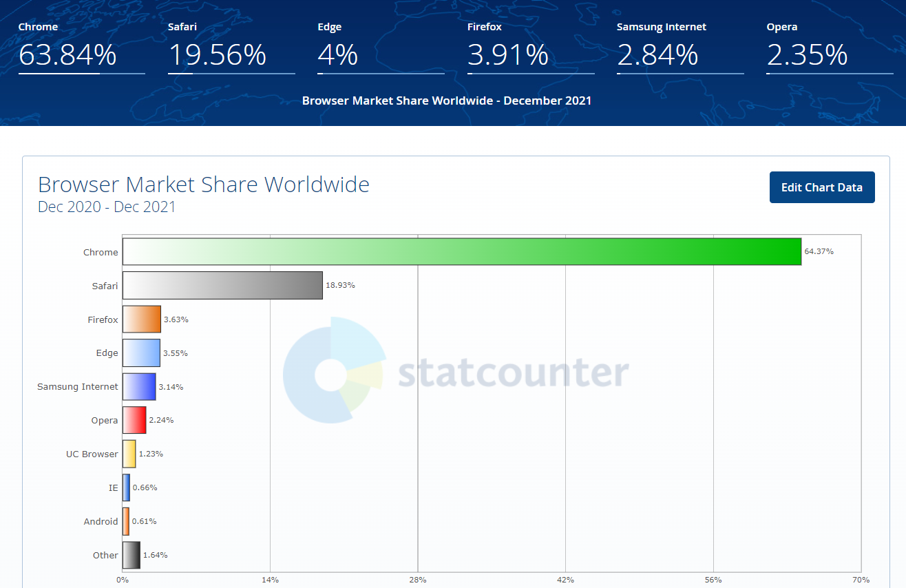Click the Edge axis label in chart

pos(107,353)
